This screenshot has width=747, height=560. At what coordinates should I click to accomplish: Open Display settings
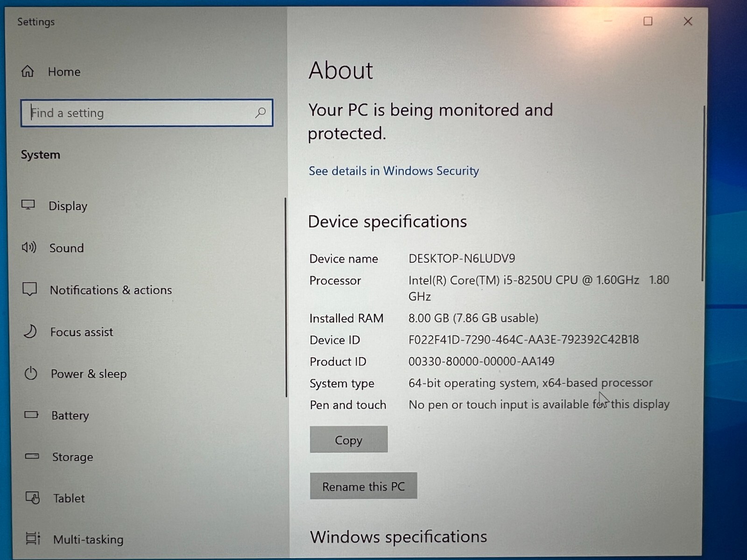click(68, 206)
